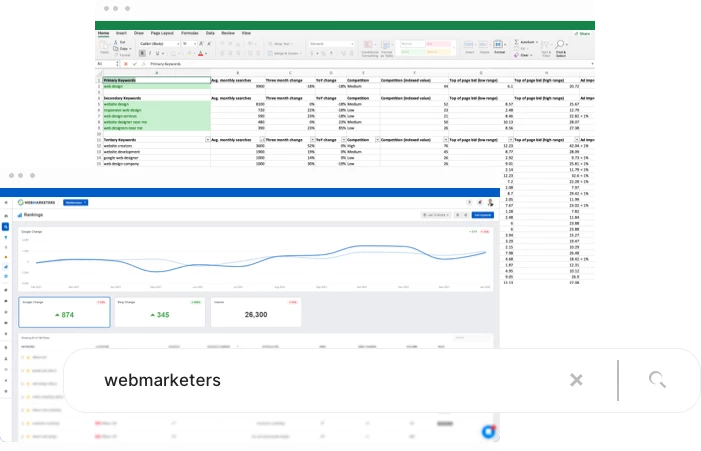Open the Calibri (Body) font dropdown

click(x=159, y=44)
